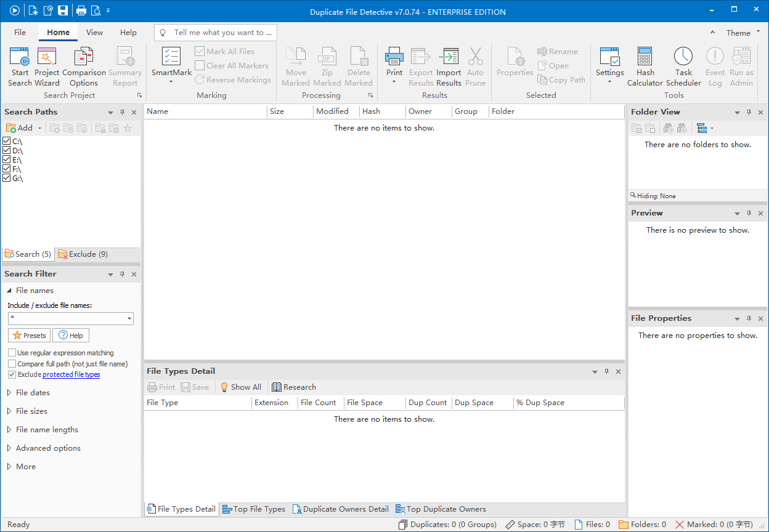The height and width of the screenshot is (532, 769).
Task: Uncheck Exclude protected file types
Action: 13,374
